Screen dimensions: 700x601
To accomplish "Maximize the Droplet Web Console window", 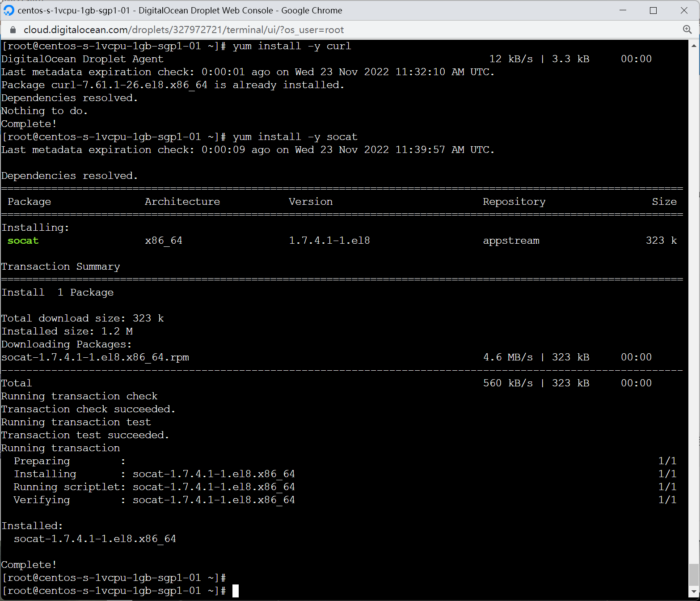I will [x=653, y=10].
